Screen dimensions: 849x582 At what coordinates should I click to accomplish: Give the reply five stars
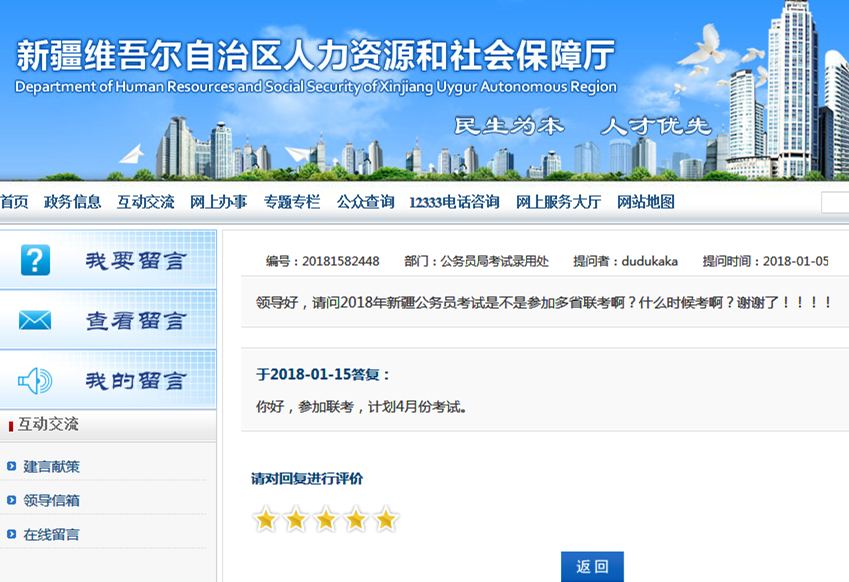pyautogui.click(x=386, y=519)
